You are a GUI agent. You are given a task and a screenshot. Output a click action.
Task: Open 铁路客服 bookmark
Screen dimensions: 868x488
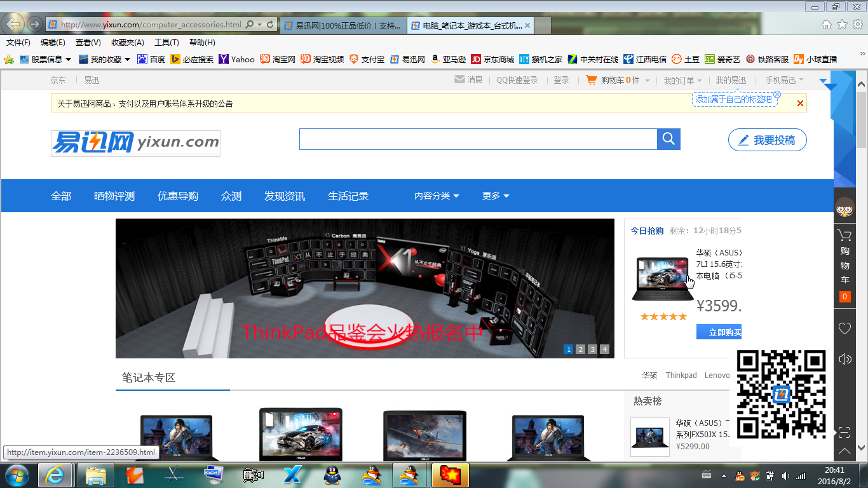tap(767, 59)
